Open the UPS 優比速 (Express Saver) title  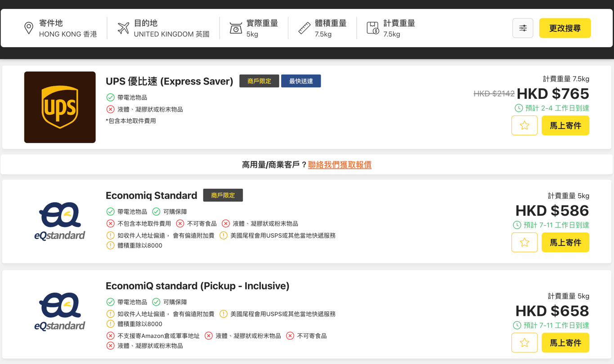(169, 81)
